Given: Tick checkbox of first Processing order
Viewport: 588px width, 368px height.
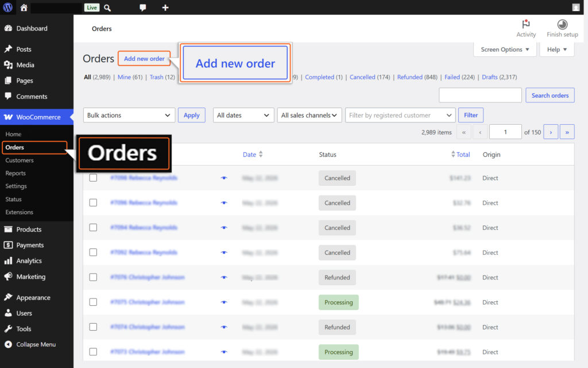Looking at the screenshot, I should pos(93,302).
